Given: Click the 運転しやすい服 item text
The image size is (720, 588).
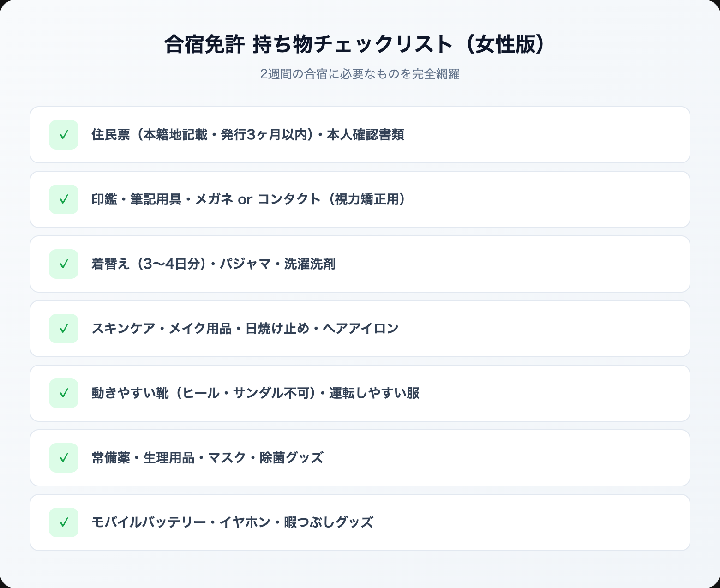Looking at the screenshot, I should pos(374,393).
